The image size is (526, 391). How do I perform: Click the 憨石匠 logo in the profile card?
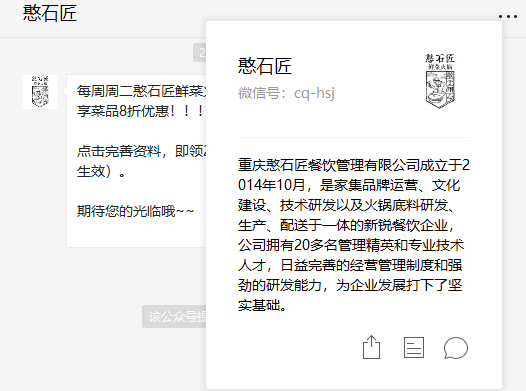click(440, 81)
